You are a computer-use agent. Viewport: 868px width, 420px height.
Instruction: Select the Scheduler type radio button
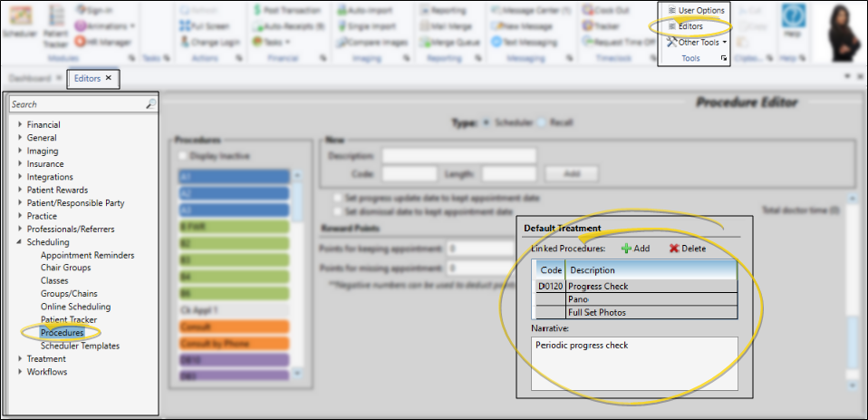click(x=488, y=122)
